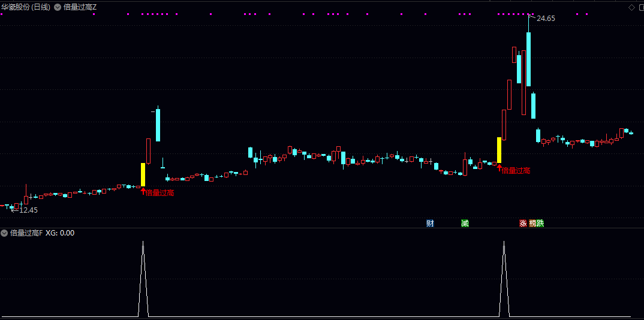
Task: Click the square icon beside the diamond
Action: click(x=641, y=7)
